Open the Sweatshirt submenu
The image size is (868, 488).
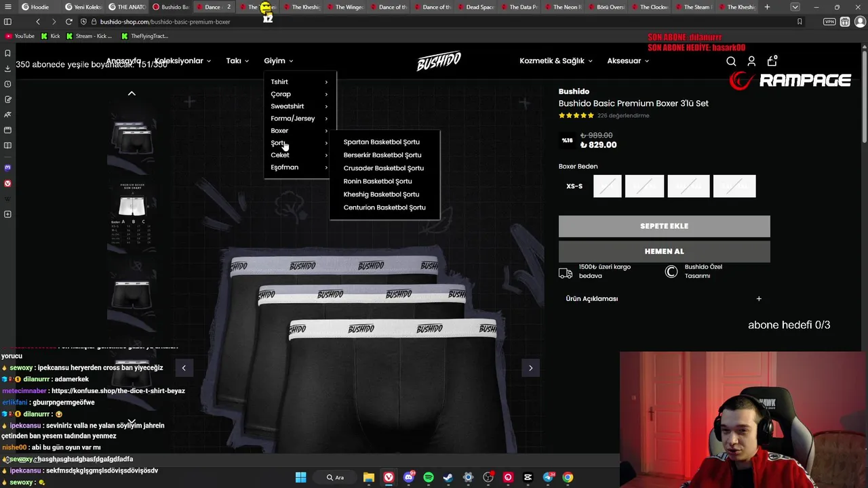click(299, 106)
